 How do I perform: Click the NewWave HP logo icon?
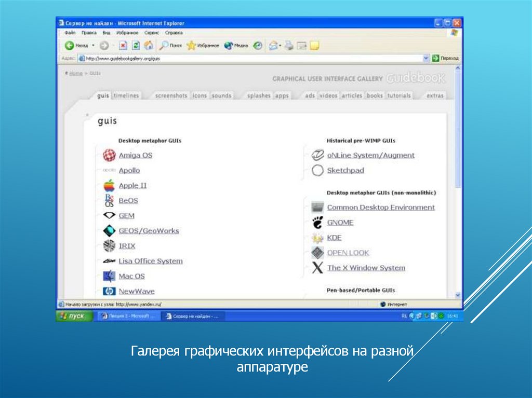click(109, 291)
